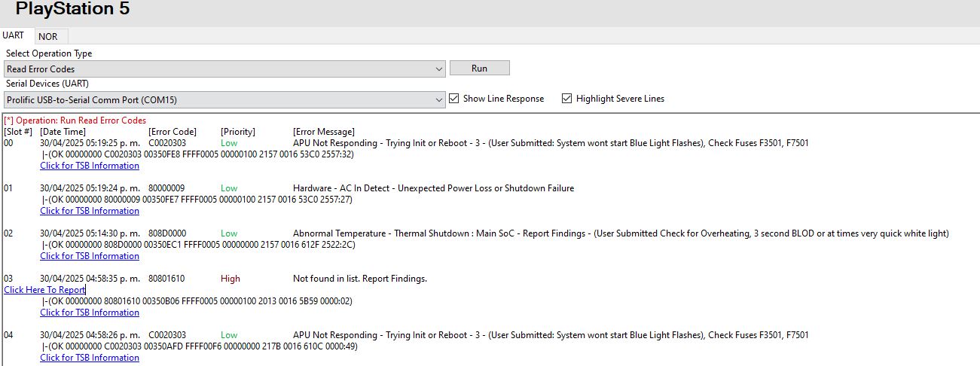The width and height of the screenshot is (980, 366).
Task: Click the [Priority] column header
Action: tap(238, 132)
